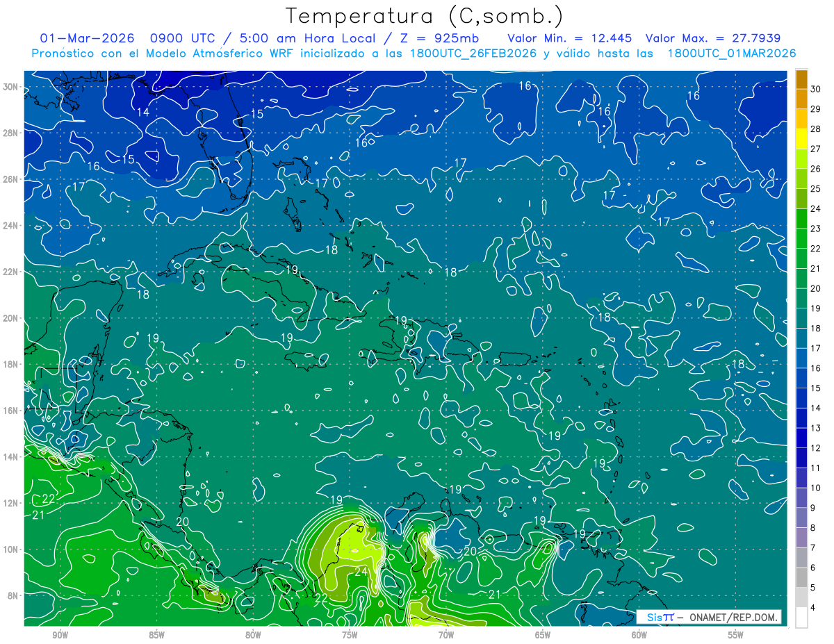Click latitude axis label 22N
The height and width of the screenshot is (644, 834).
tap(12, 272)
